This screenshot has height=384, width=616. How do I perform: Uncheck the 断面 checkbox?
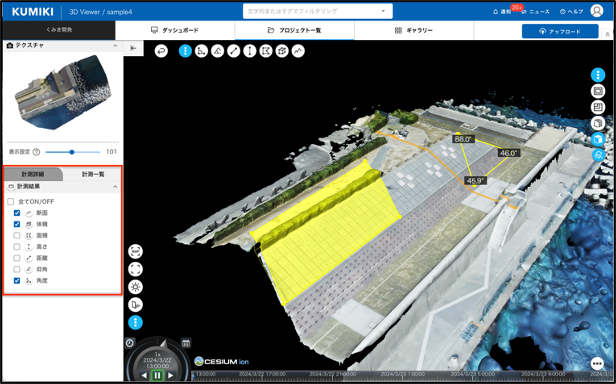[17, 213]
